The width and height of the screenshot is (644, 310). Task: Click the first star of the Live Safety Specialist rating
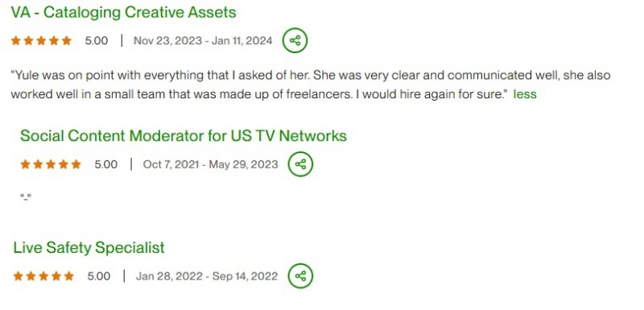tap(18, 276)
